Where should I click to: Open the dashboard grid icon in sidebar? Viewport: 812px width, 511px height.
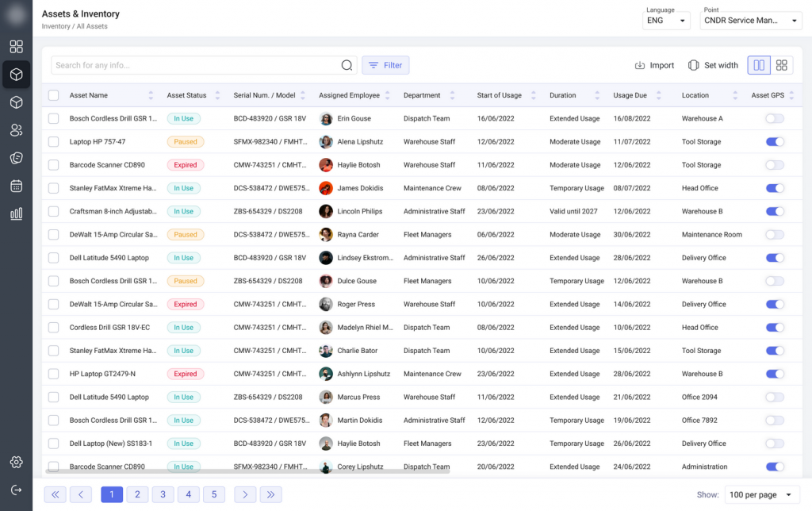pyautogui.click(x=16, y=47)
